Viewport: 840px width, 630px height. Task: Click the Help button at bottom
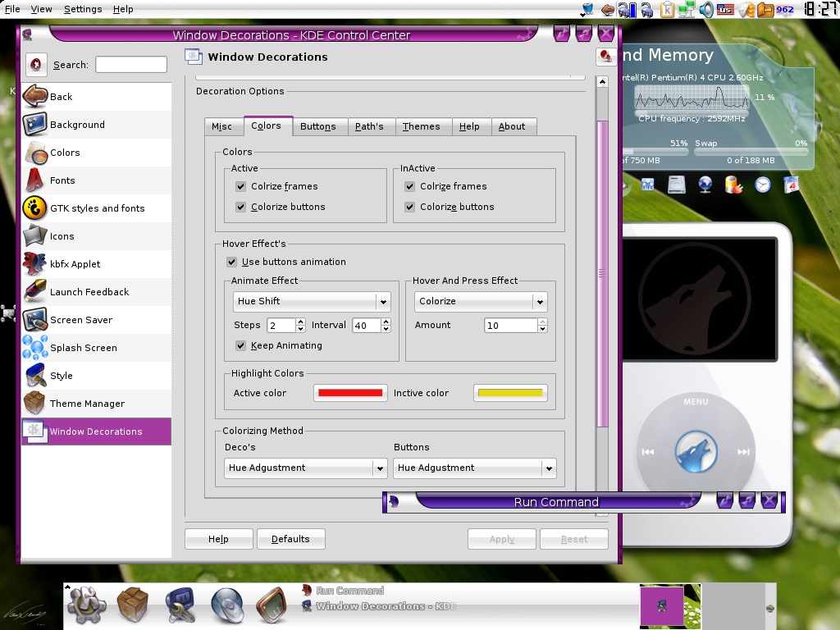pos(218,539)
